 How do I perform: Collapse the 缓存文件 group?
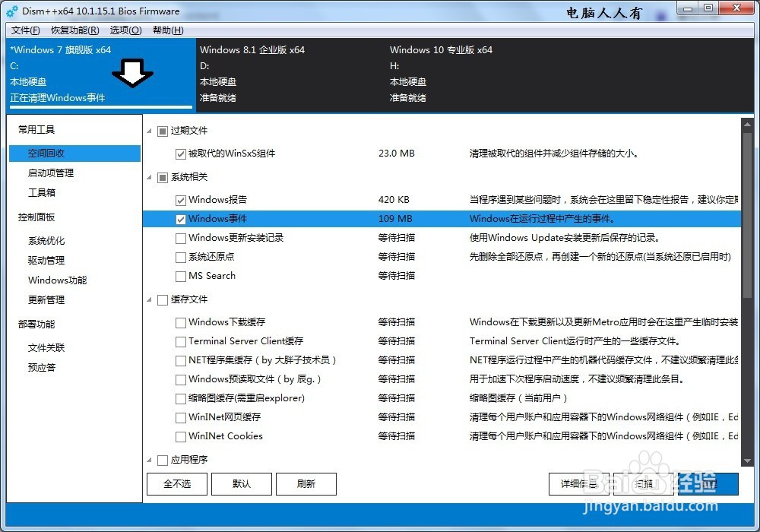[149, 300]
